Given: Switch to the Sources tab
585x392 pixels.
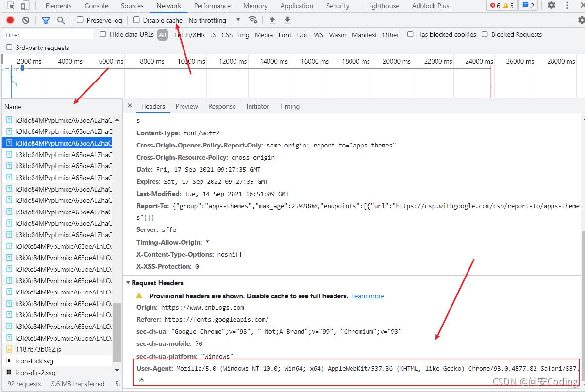Looking at the screenshot, I should pyautogui.click(x=132, y=6).
